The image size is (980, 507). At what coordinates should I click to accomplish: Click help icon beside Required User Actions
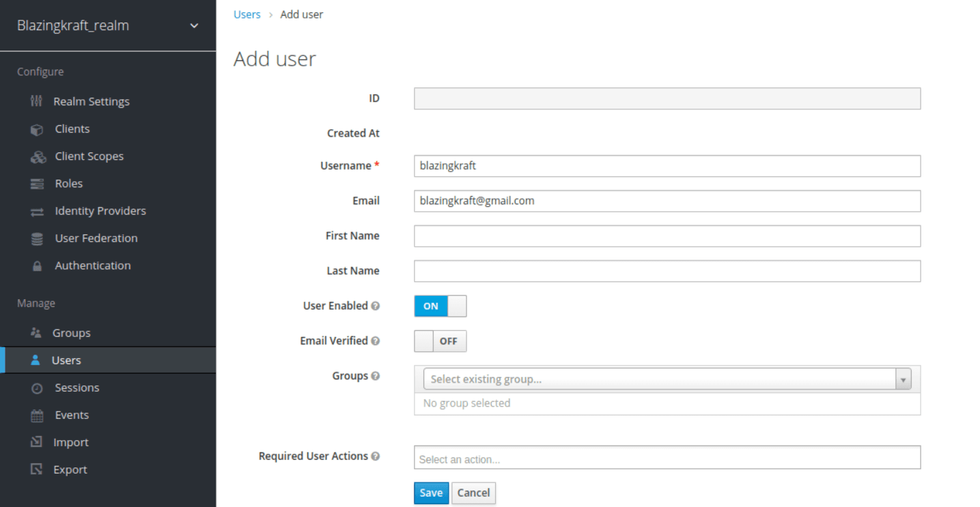376,456
